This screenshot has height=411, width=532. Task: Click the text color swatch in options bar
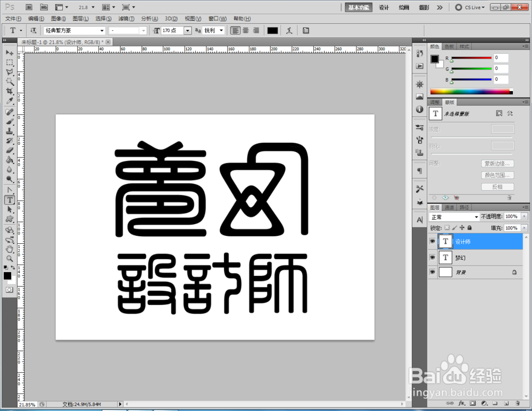[272, 30]
